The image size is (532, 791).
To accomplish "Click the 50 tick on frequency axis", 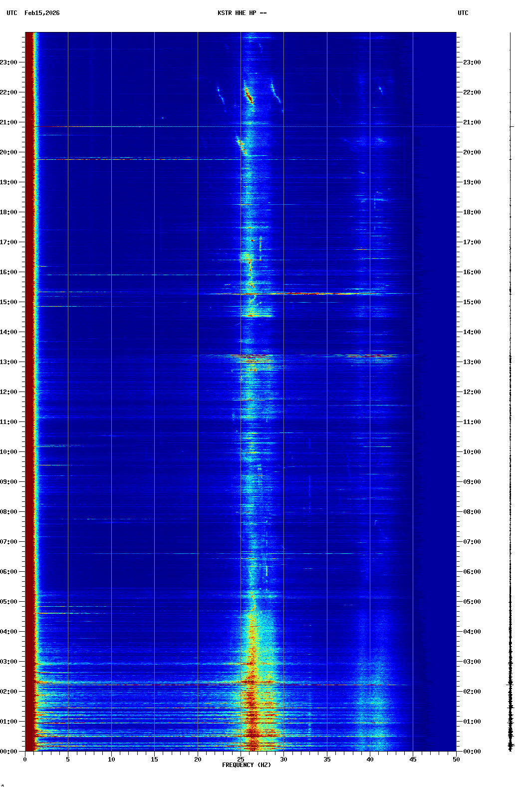I will click(x=456, y=760).
